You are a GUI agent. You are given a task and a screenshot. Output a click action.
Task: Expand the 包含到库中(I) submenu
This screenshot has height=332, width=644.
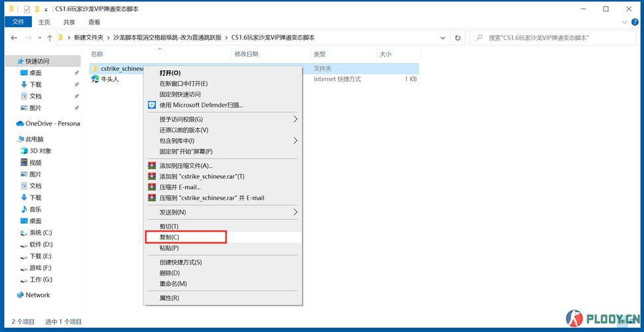click(223, 141)
